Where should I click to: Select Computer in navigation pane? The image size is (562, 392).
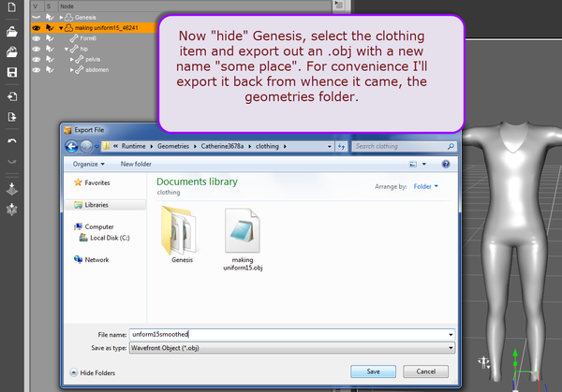94,226
